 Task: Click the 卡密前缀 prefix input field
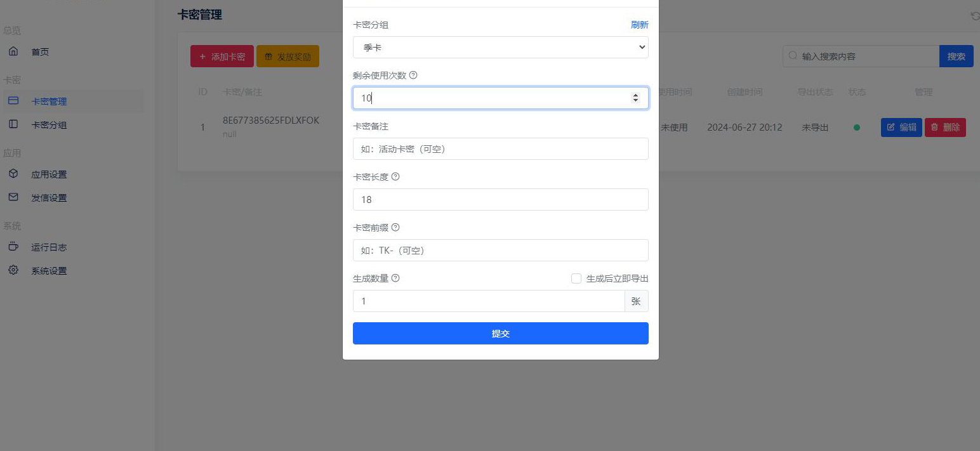500,251
